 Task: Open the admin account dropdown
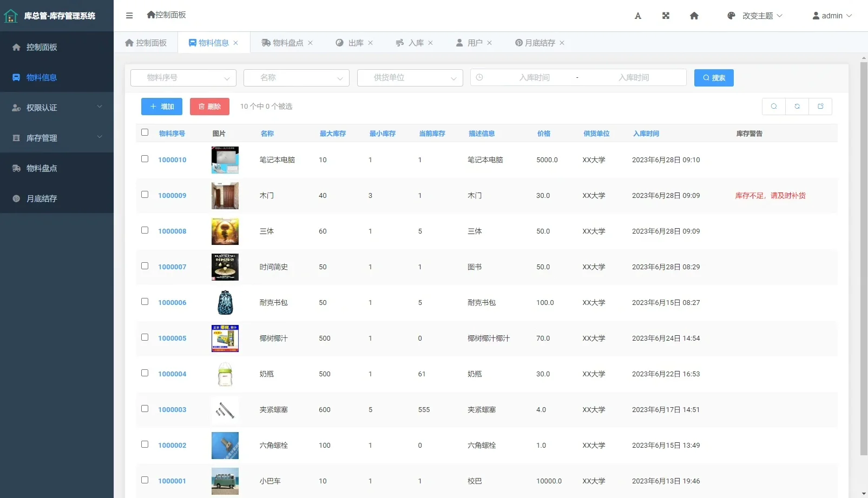[x=831, y=16]
